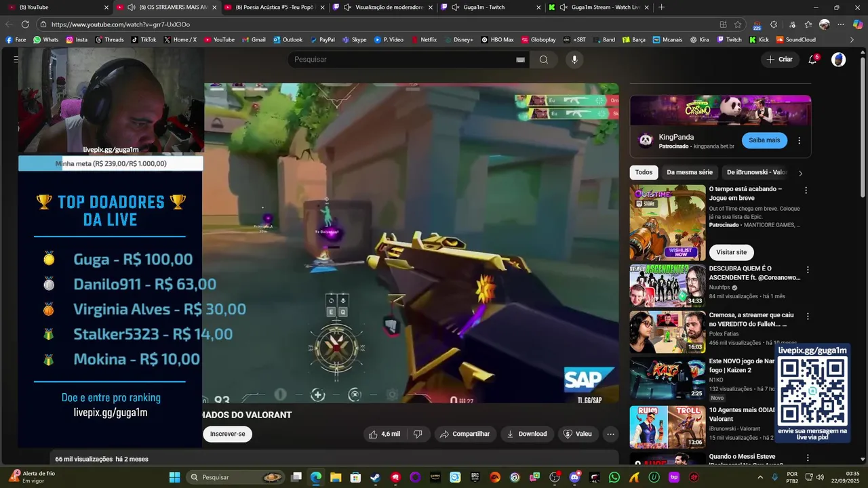Open the Insta bookmark
Screen dimensions: 868x488
77,39
